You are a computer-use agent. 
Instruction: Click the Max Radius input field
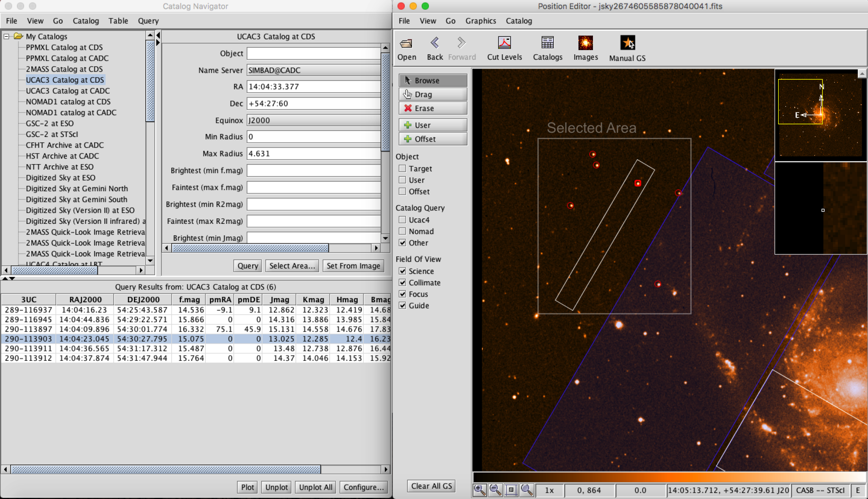314,153
